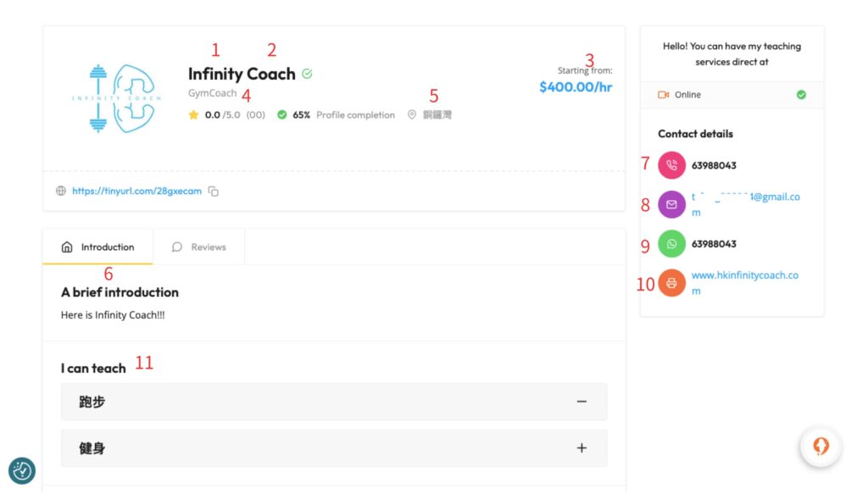Click the pink phone contact icon
Image resolution: width=868 pixels, height=494 pixels.
pyautogui.click(x=671, y=165)
